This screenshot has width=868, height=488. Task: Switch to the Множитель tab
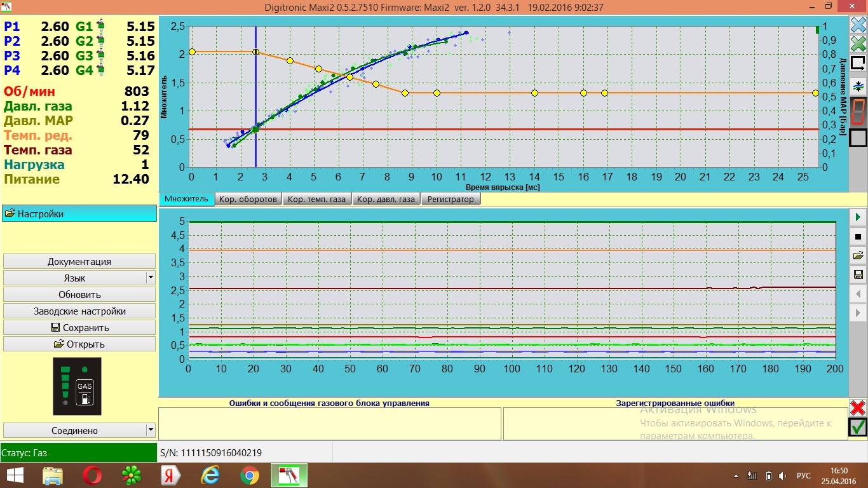(186, 199)
